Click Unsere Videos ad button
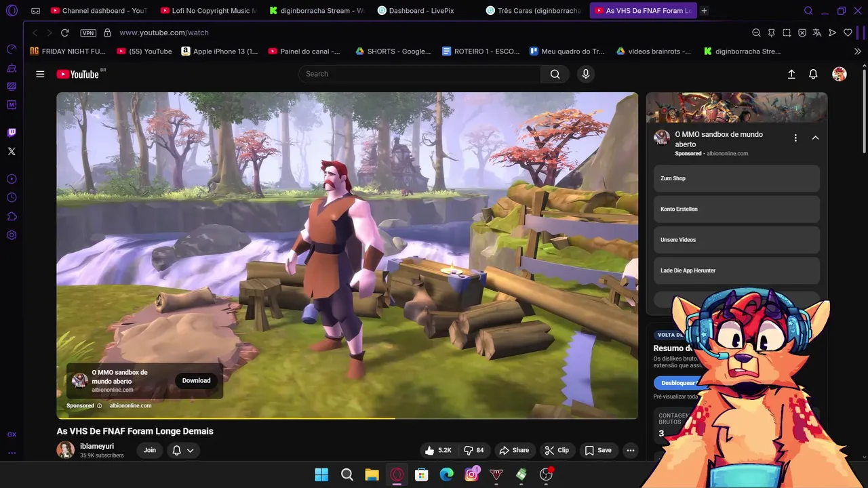This screenshot has height=488, width=868. (x=736, y=240)
